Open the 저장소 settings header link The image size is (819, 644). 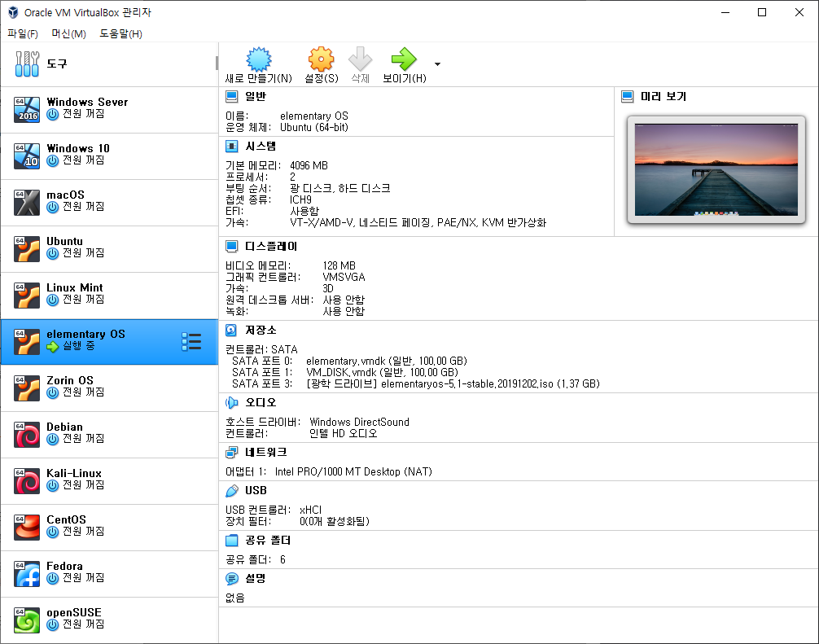[261, 330]
